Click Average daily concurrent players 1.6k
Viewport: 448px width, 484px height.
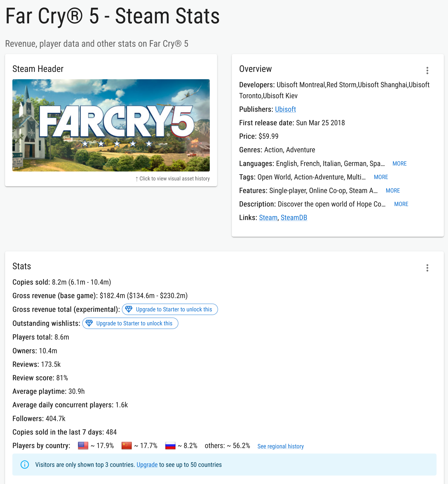pos(70,405)
